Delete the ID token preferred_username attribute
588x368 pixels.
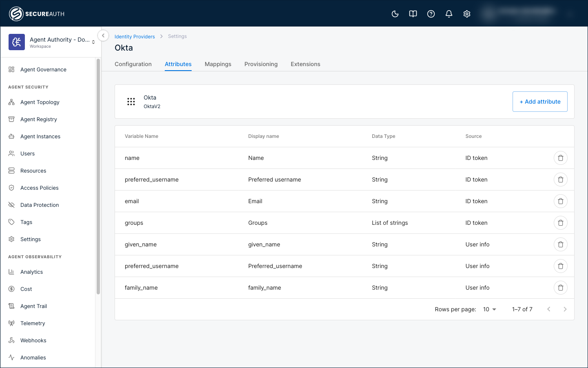click(x=561, y=180)
